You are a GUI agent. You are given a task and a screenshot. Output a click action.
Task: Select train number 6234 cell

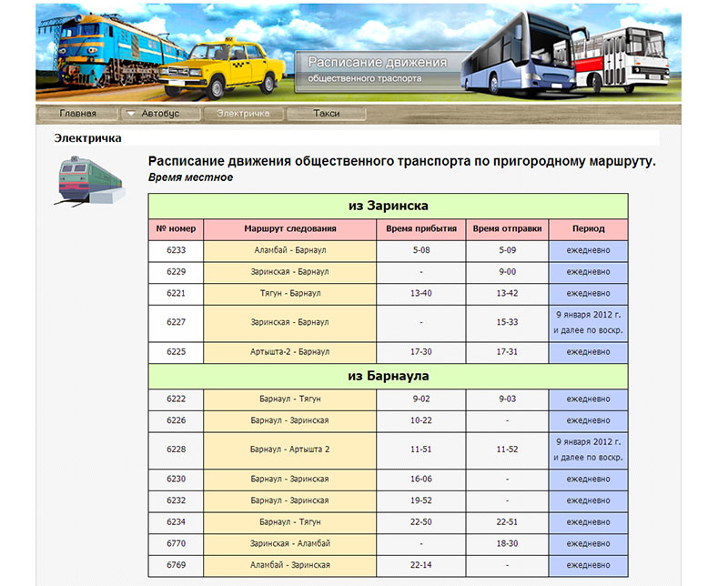point(176,522)
